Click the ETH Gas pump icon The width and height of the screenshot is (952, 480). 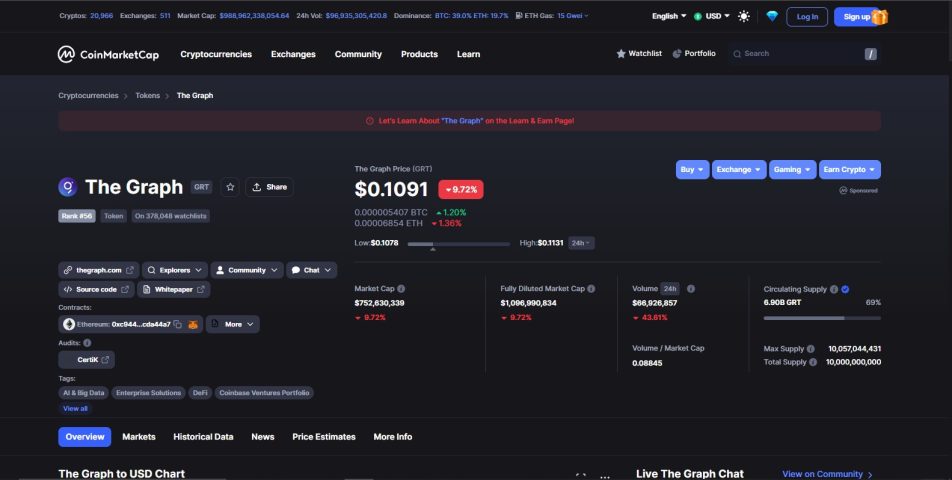click(519, 16)
